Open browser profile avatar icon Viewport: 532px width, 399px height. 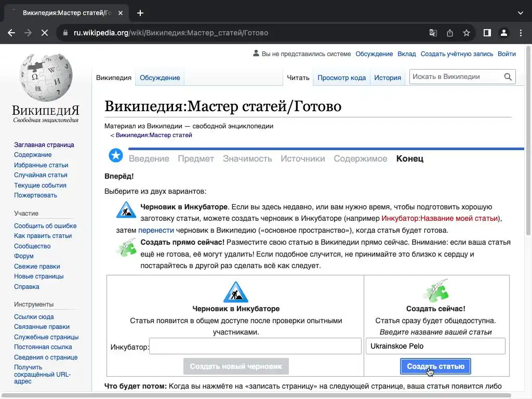coord(504,33)
